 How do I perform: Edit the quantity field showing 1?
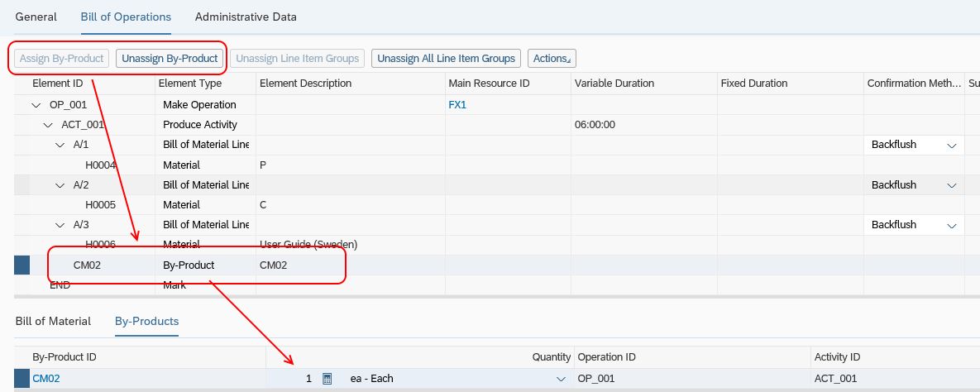293,378
